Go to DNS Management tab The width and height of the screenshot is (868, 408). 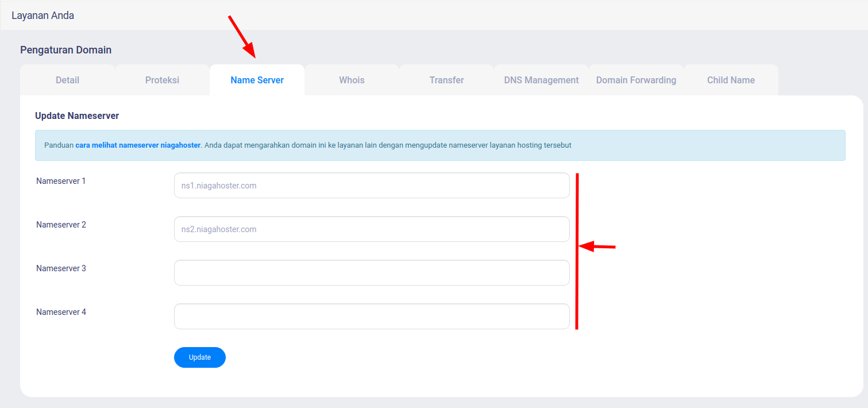(x=541, y=80)
